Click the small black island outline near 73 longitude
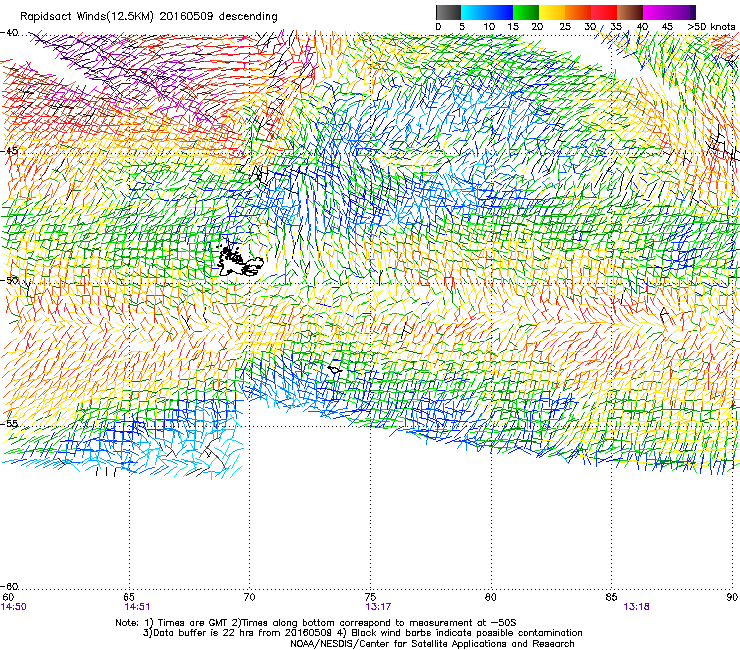The height and width of the screenshot is (650, 740). [335, 369]
